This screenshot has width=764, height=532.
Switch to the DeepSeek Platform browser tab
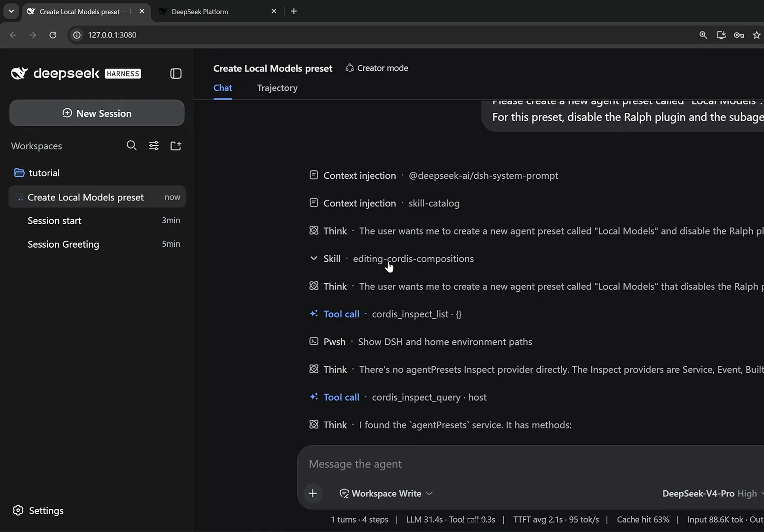[217, 11]
